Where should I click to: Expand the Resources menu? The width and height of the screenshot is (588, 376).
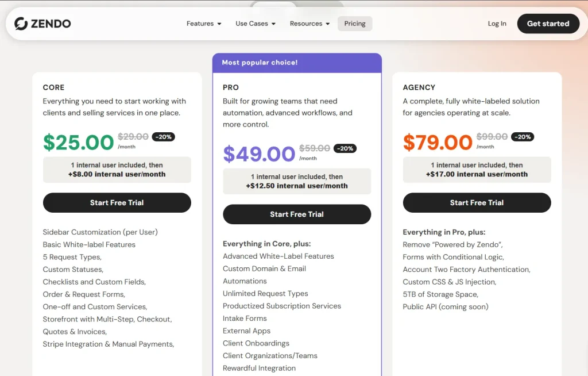pos(309,24)
